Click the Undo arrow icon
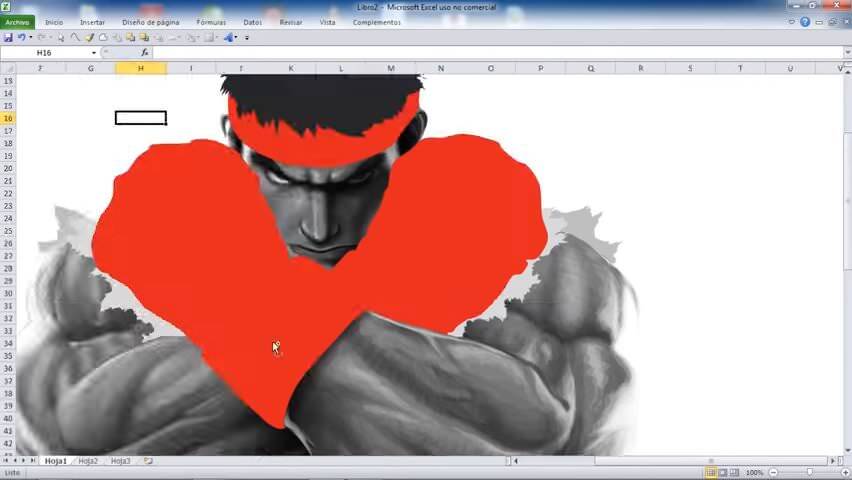The width and height of the screenshot is (852, 480). (21, 38)
